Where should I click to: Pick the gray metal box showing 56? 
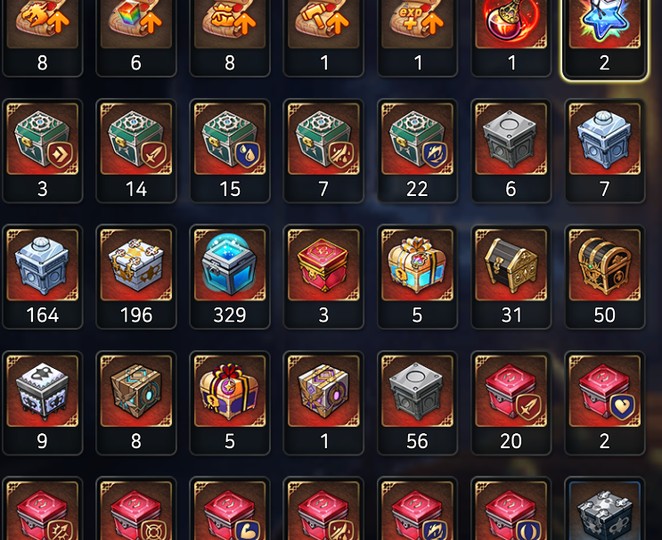click(417, 403)
